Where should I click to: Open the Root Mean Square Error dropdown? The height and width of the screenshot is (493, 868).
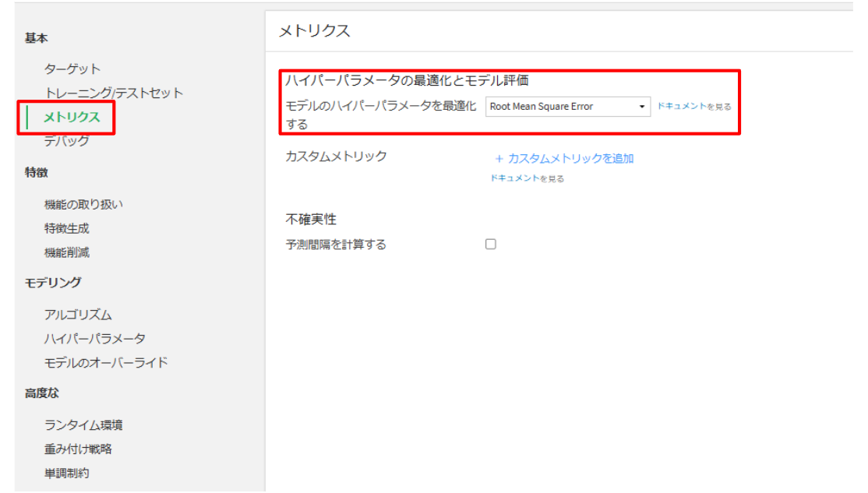pyautogui.click(x=567, y=107)
